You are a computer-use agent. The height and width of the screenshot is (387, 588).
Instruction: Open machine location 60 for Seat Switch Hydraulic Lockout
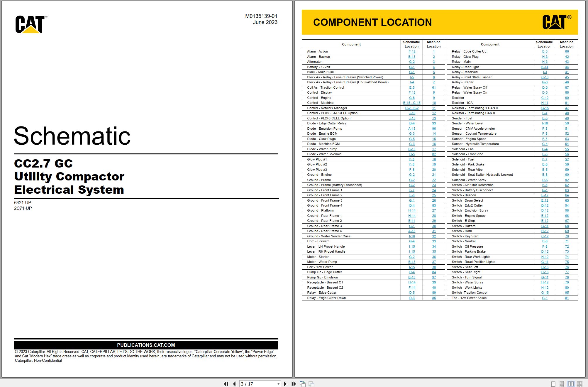(567, 175)
